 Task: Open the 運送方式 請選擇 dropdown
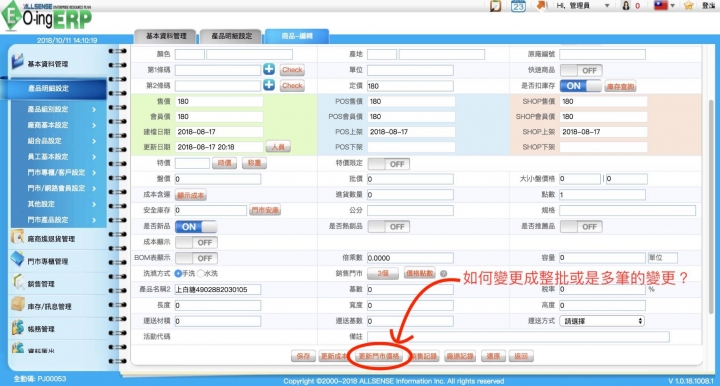click(x=602, y=321)
